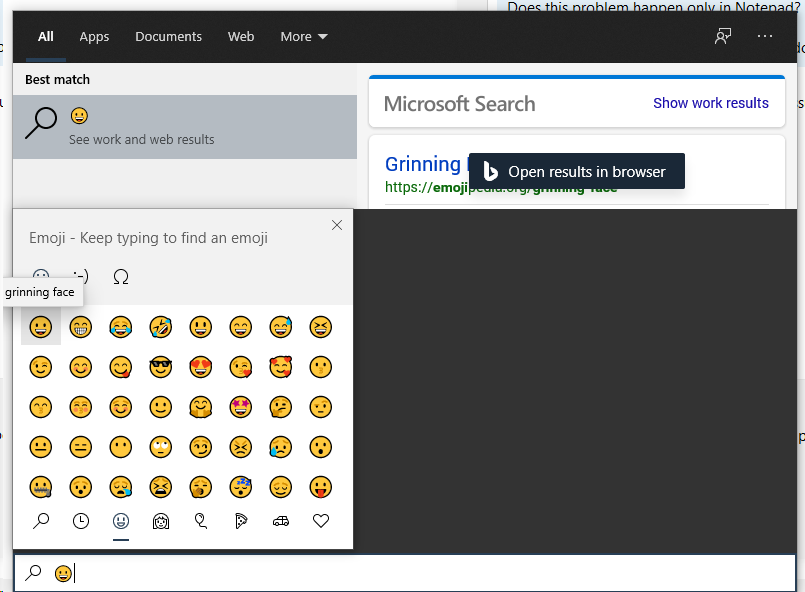Screen dimensions: 805x592
Task: Pick the persevering scrunched face emoji
Action: (241, 447)
